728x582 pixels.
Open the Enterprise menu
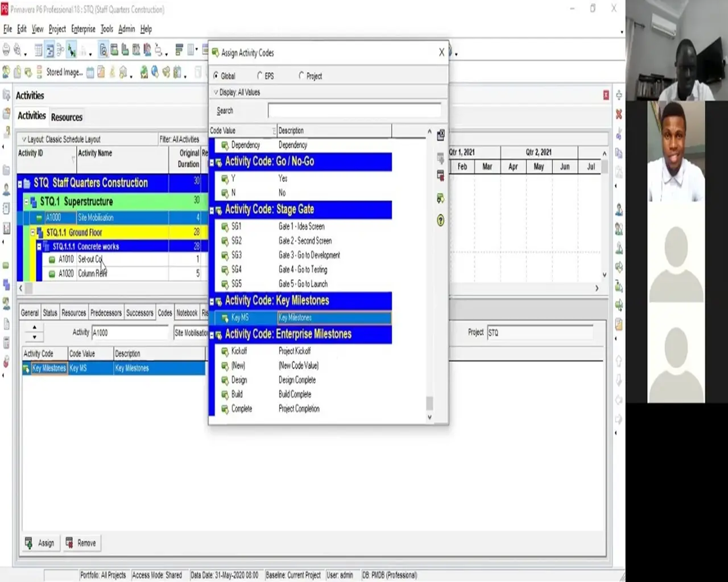pos(83,29)
